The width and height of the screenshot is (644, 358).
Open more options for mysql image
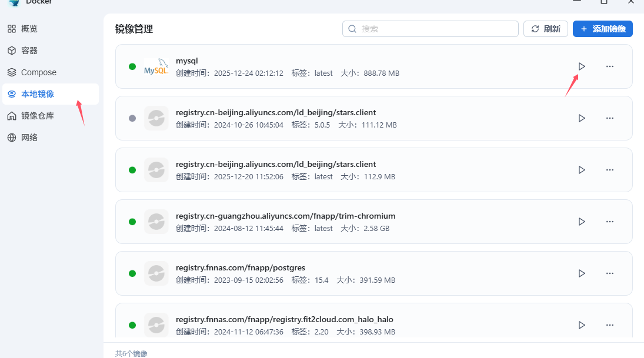point(610,66)
